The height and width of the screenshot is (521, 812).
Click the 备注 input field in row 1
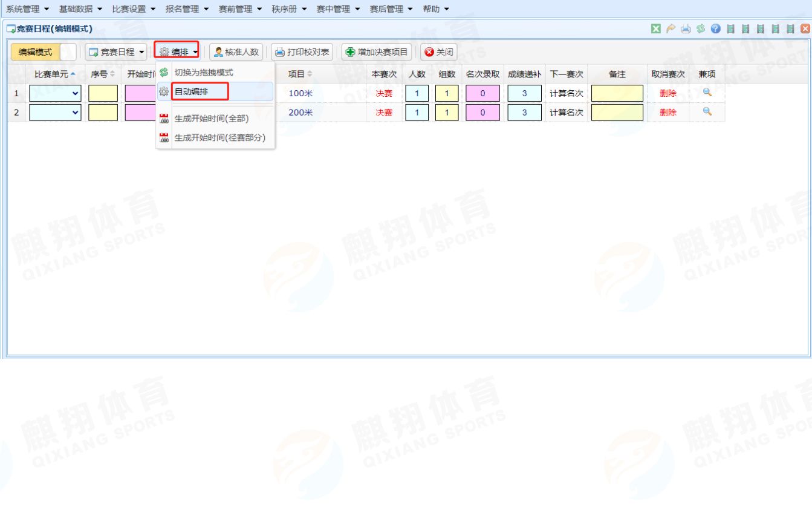click(x=617, y=93)
